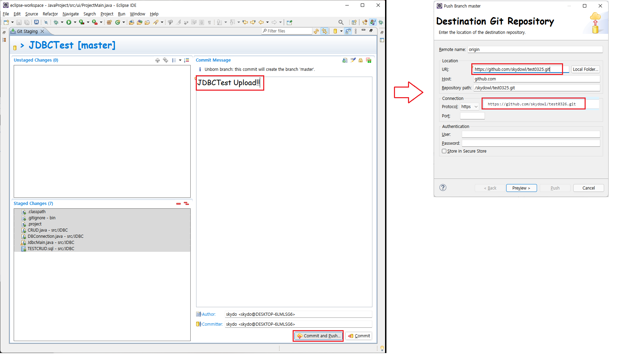Click the Password field
The image size is (638, 364).
click(531, 143)
